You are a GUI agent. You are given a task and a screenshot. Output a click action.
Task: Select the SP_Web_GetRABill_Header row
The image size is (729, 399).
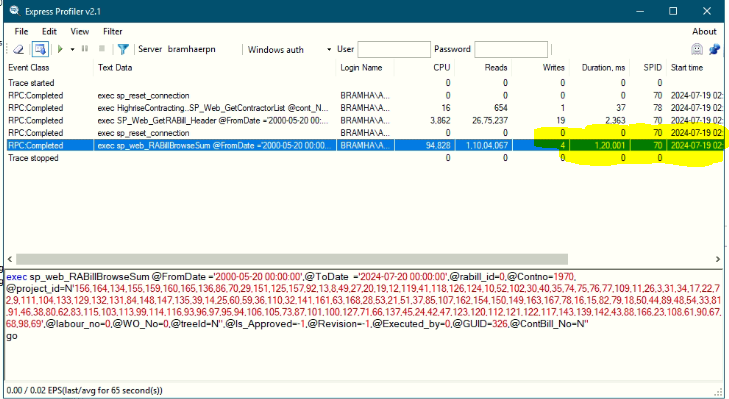(364, 120)
